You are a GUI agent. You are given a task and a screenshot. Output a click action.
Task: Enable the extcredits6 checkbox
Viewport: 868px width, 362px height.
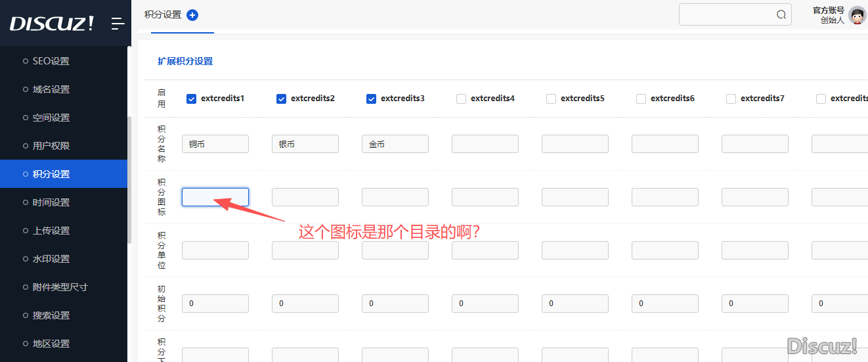point(641,99)
